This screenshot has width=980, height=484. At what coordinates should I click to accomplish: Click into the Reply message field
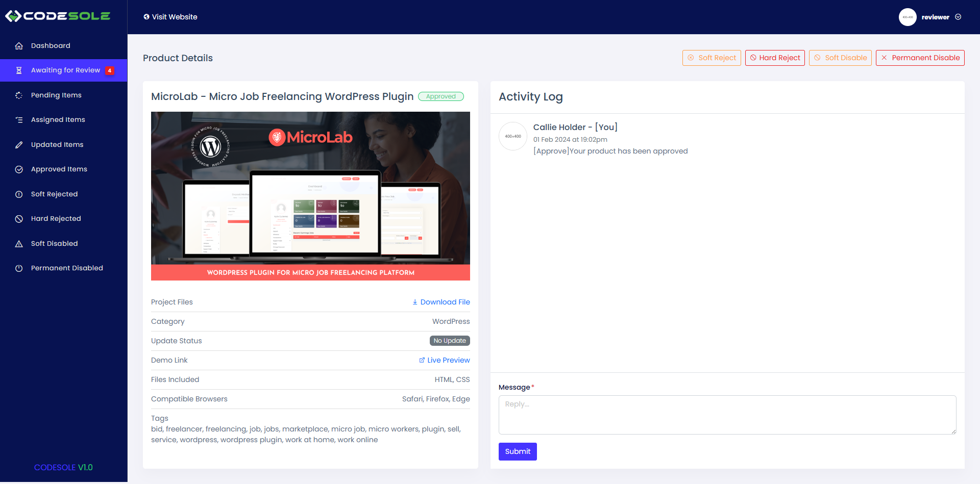point(727,415)
